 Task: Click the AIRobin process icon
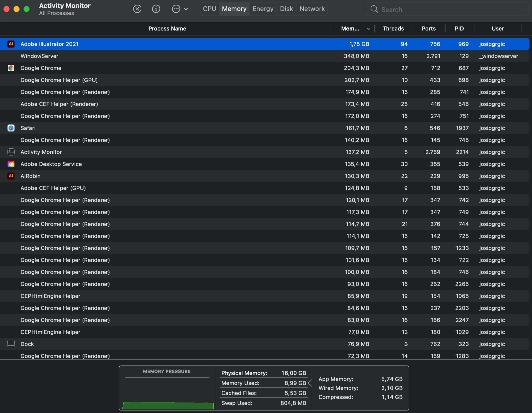pos(11,176)
